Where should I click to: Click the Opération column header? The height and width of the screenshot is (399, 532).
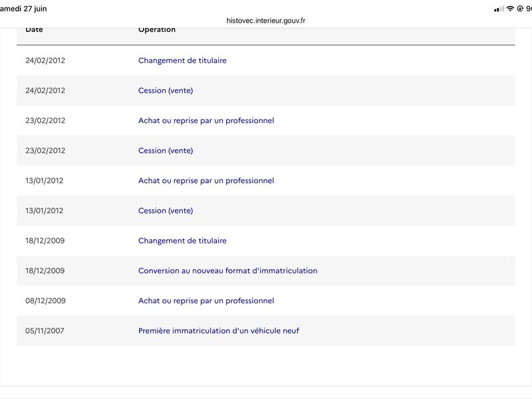pos(157,29)
